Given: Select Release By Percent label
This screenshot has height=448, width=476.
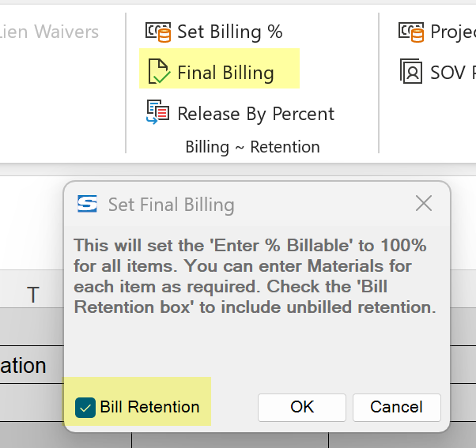Looking at the screenshot, I should pyautogui.click(x=256, y=114).
